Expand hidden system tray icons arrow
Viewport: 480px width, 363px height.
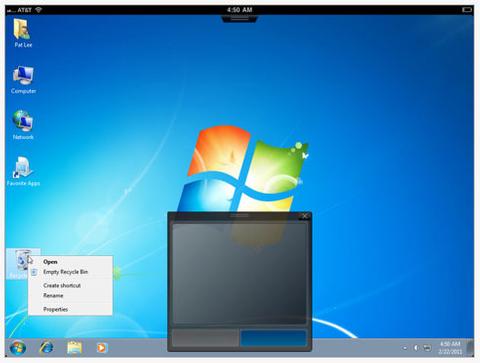[405, 348]
